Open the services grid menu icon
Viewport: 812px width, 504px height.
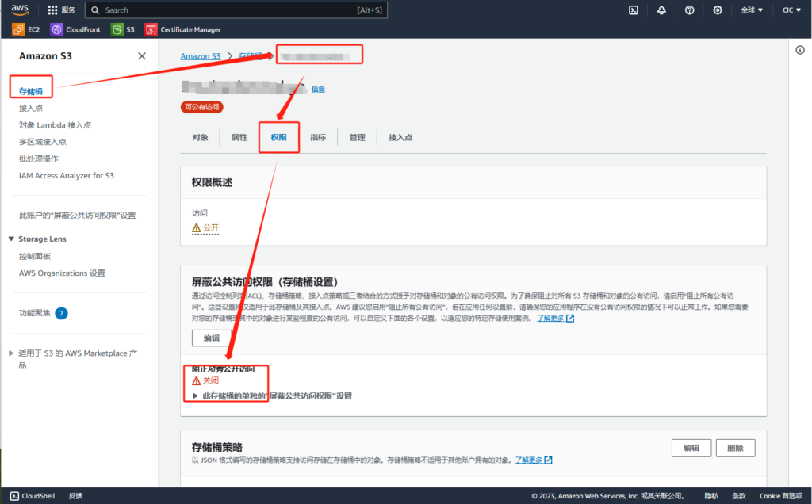click(53, 10)
